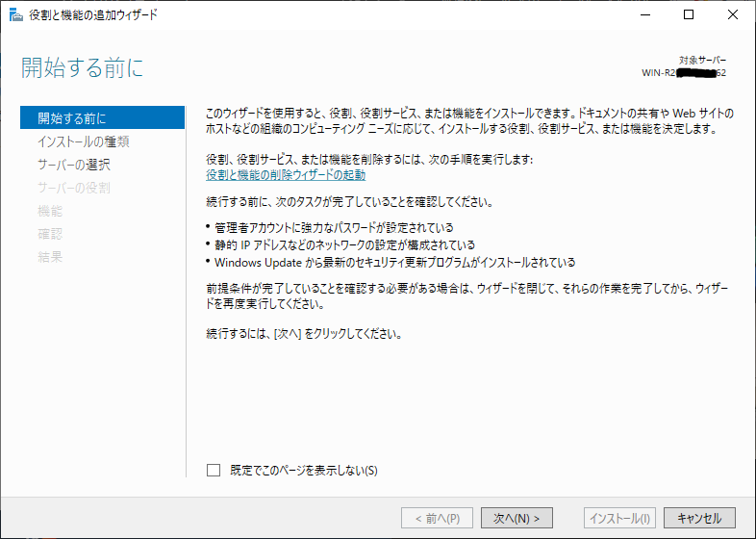
Task: Close the wizard window
Action: click(x=732, y=15)
